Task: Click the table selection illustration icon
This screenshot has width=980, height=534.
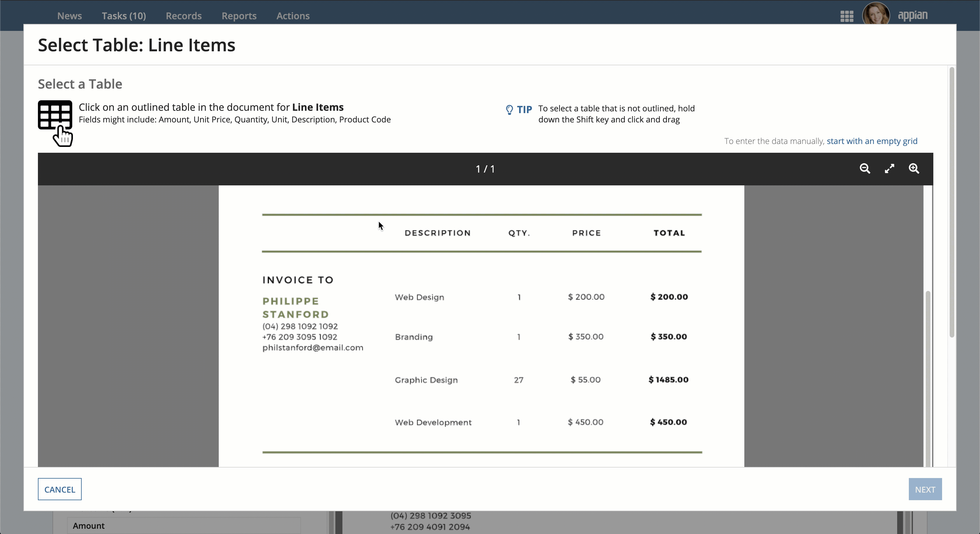Action: point(55,123)
